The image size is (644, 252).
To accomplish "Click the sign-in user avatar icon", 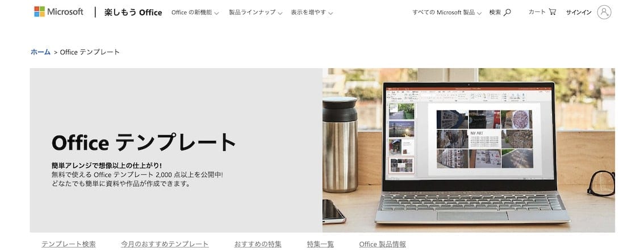I will 604,12.
